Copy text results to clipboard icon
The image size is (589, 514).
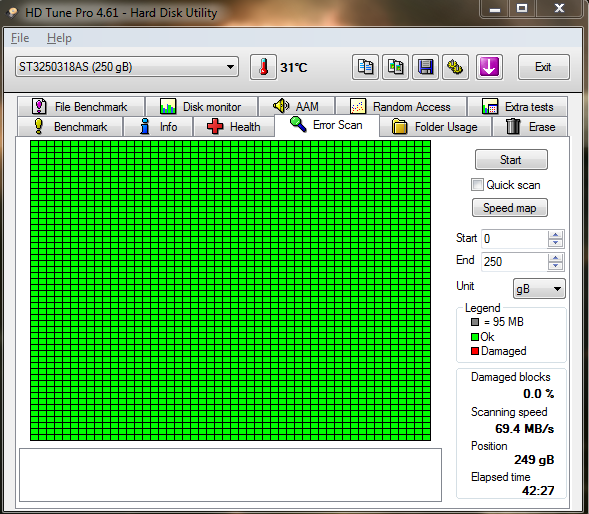(x=365, y=67)
